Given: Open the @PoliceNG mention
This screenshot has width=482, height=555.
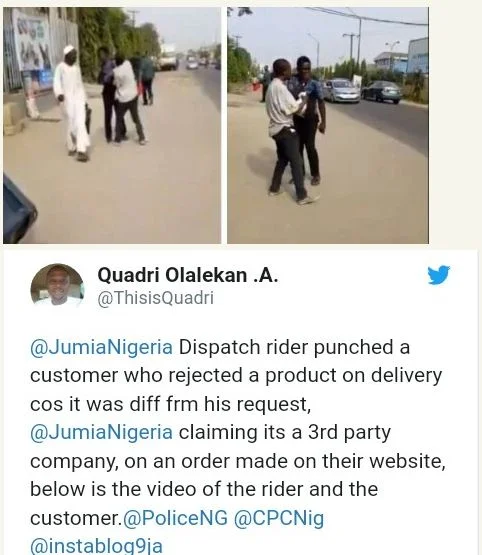Looking at the screenshot, I should point(176,519).
